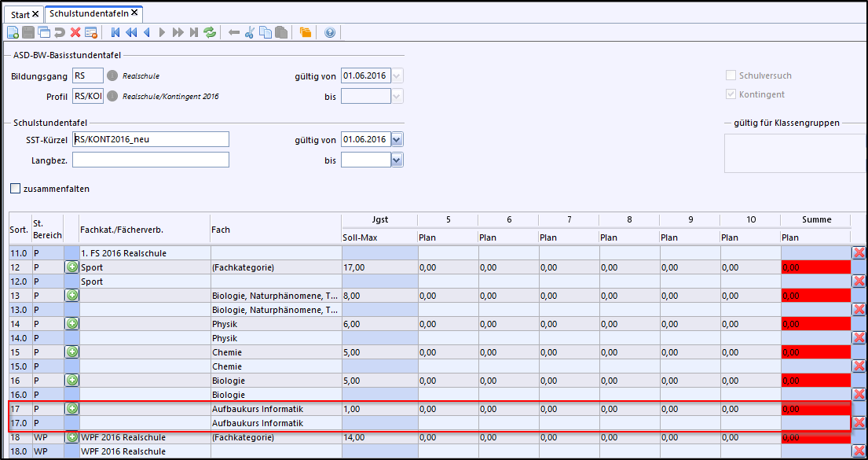The height and width of the screenshot is (460, 868).
Task: Open the help question mark icon
Action: [330, 32]
